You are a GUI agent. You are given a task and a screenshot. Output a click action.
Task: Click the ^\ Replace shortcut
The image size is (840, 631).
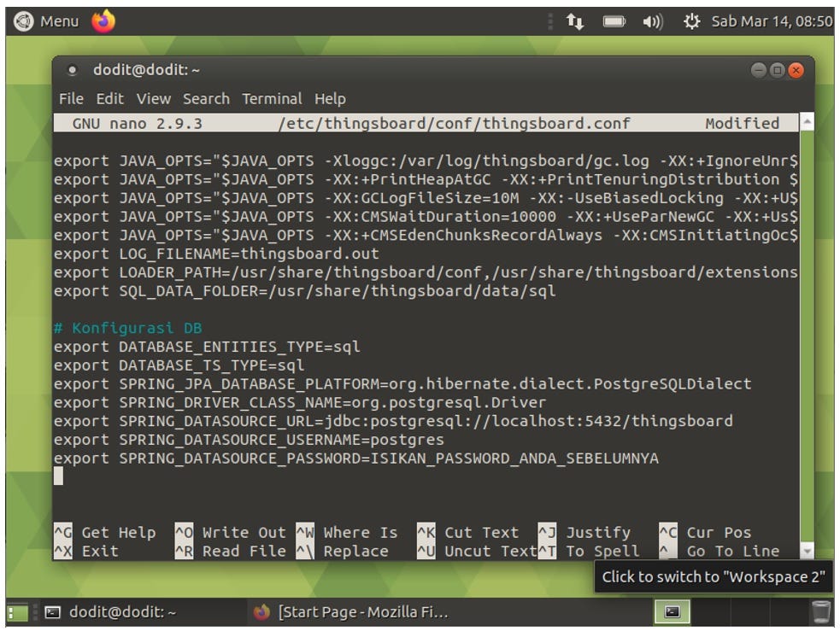(x=343, y=552)
